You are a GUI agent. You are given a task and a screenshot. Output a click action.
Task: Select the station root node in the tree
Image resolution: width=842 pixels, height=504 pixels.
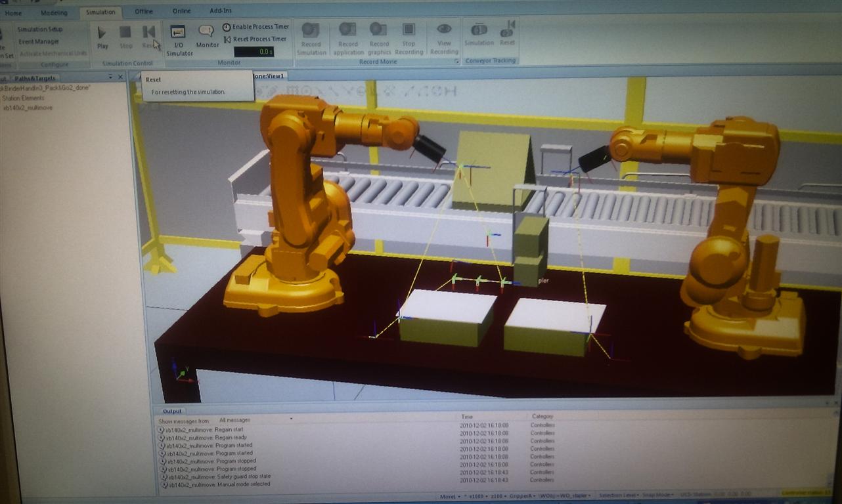45,87
